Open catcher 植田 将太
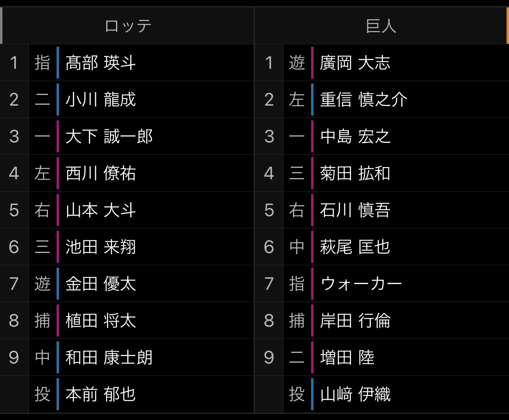Viewport: 509px width, 420px height. pos(100,321)
